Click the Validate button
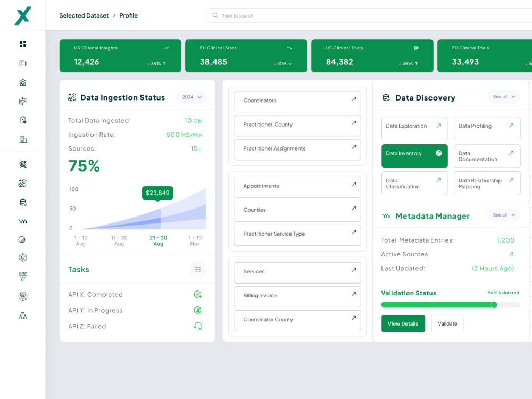The width and height of the screenshot is (532, 399). [x=447, y=323]
